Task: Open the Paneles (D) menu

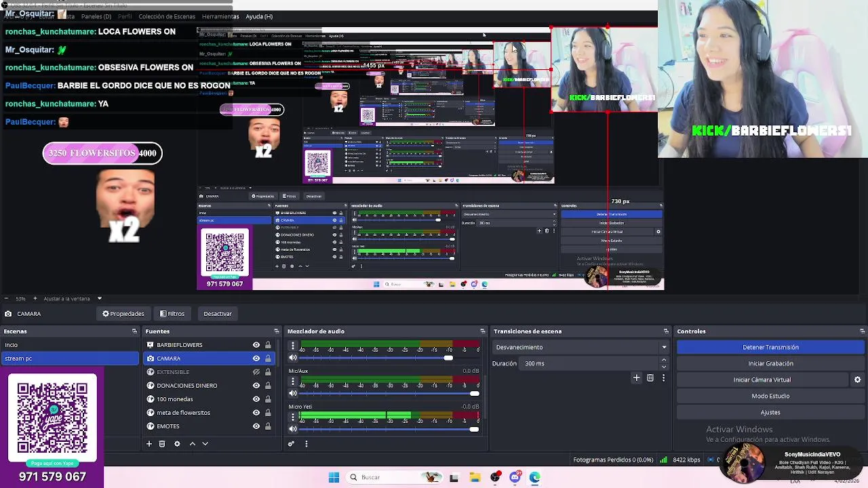Action: click(x=96, y=16)
